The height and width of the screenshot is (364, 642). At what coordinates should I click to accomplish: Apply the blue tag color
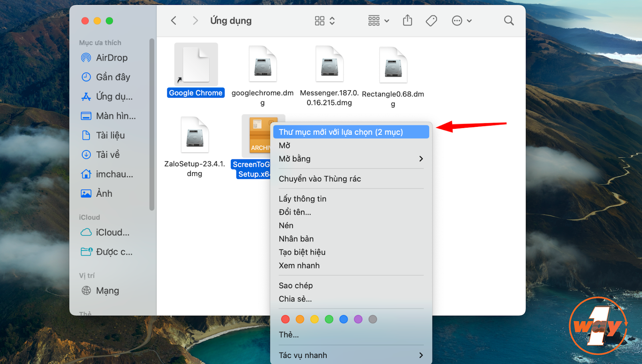pyautogui.click(x=343, y=319)
